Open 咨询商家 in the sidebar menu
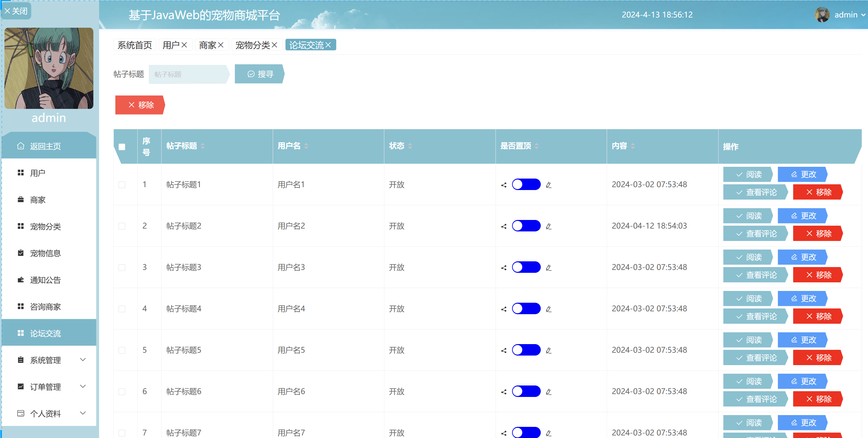 click(x=45, y=307)
